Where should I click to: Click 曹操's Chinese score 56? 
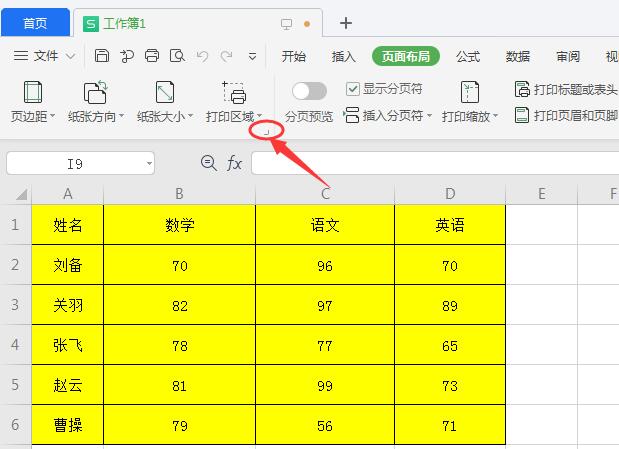pos(325,425)
